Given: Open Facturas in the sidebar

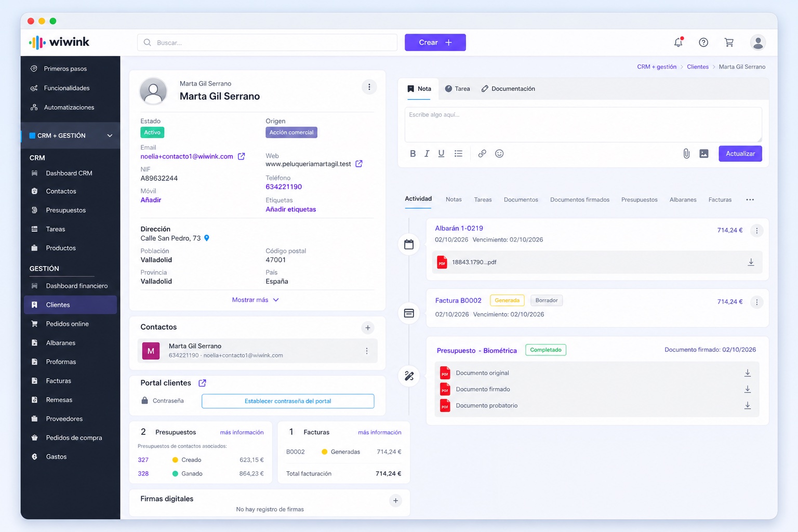Looking at the screenshot, I should click(x=70, y=381).
